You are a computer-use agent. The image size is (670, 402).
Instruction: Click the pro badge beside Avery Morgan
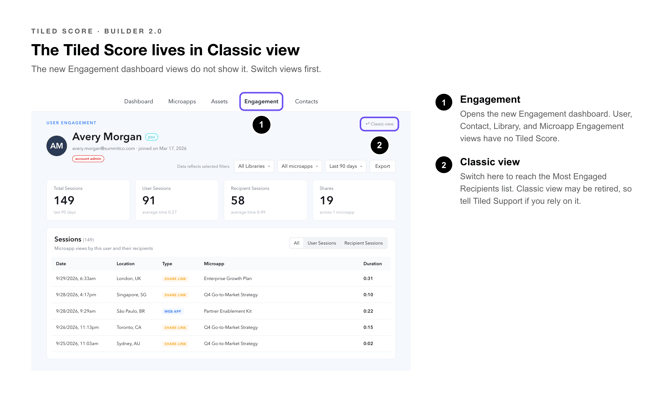(152, 137)
